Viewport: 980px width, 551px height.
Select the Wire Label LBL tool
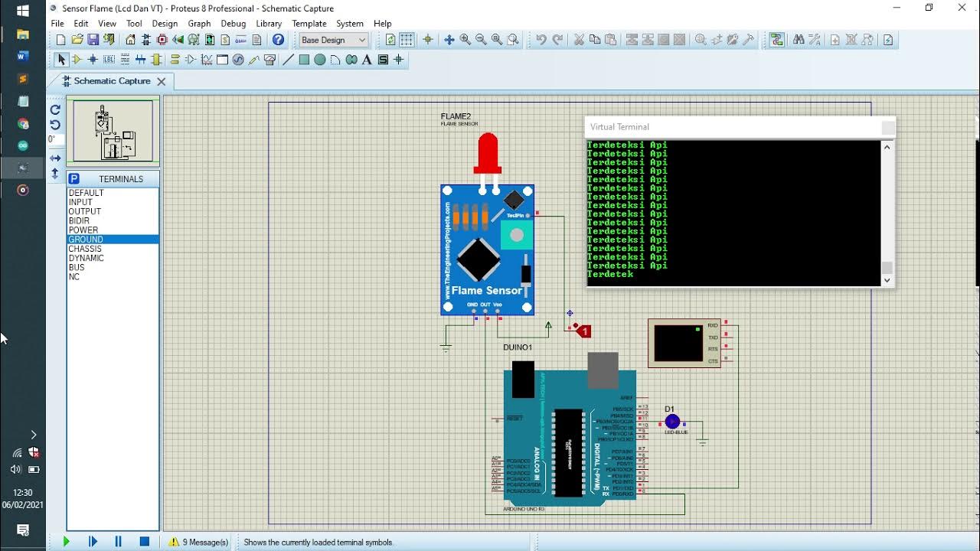point(109,60)
